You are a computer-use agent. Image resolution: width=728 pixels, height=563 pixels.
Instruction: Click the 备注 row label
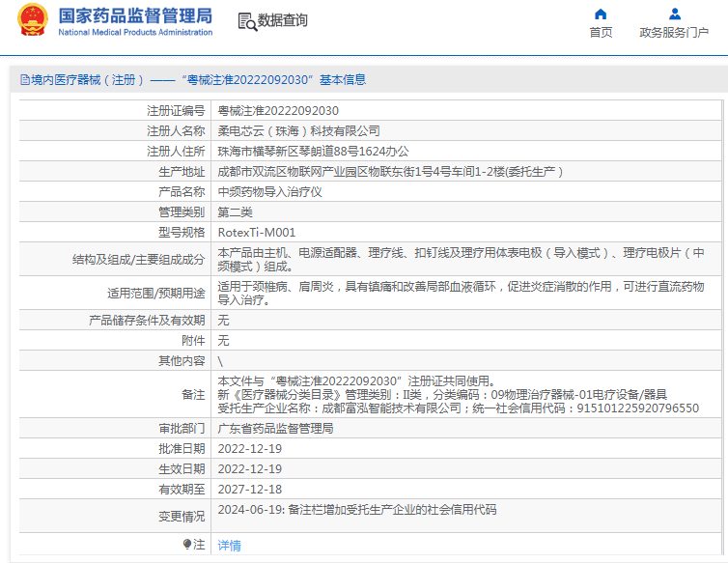(x=193, y=395)
